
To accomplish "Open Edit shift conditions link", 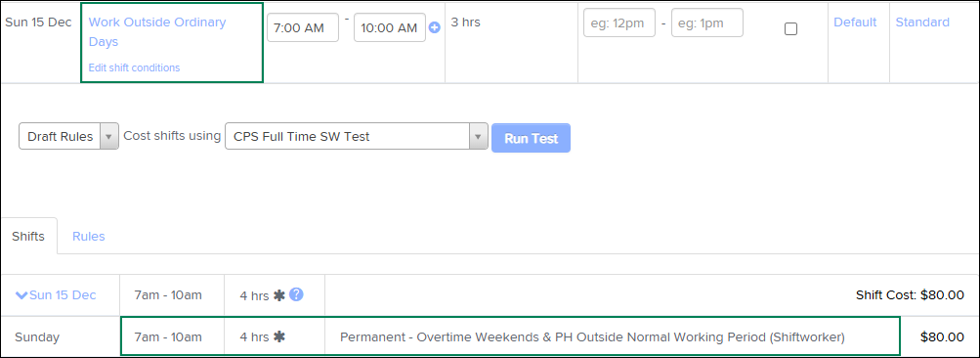I will pyautogui.click(x=135, y=67).
